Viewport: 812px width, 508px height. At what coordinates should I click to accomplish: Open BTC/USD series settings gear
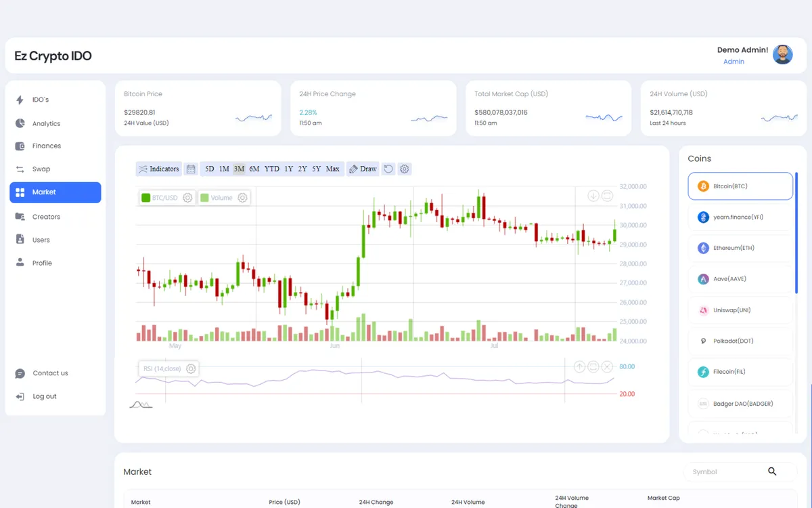tap(187, 198)
